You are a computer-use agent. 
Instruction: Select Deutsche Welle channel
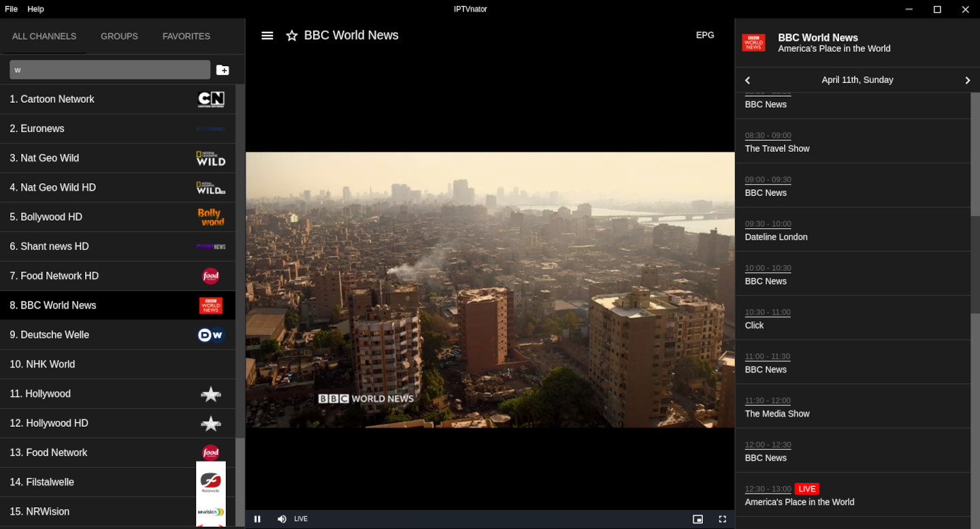55,335
